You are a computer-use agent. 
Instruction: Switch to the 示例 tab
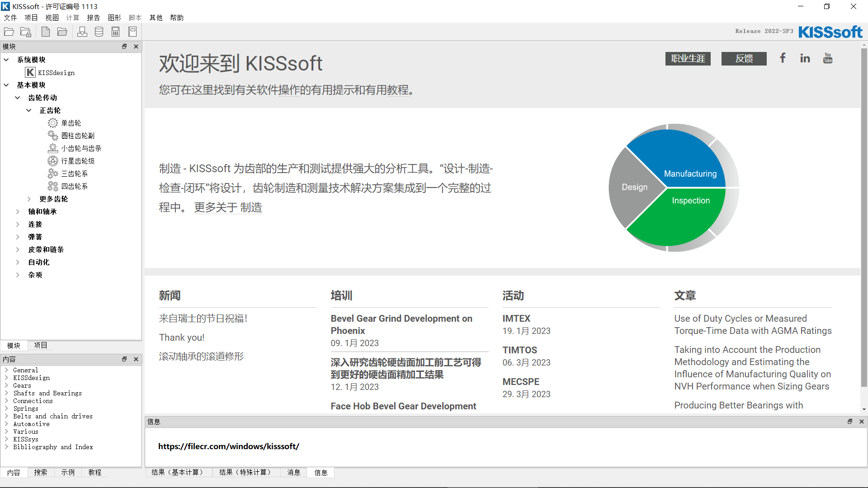pos(68,472)
